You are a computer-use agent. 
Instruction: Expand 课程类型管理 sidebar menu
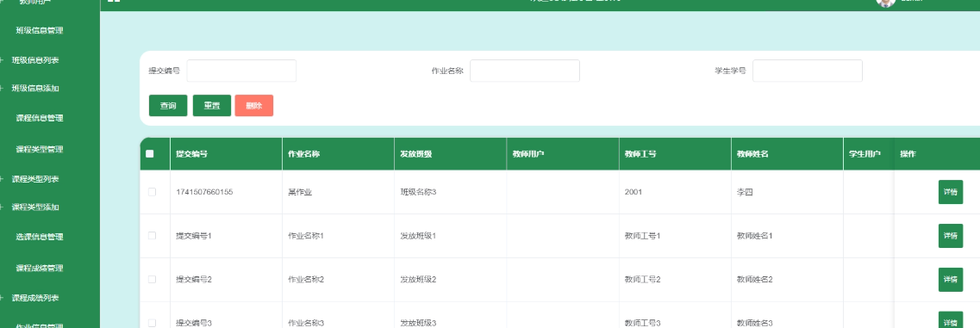[x=40, y=149]
